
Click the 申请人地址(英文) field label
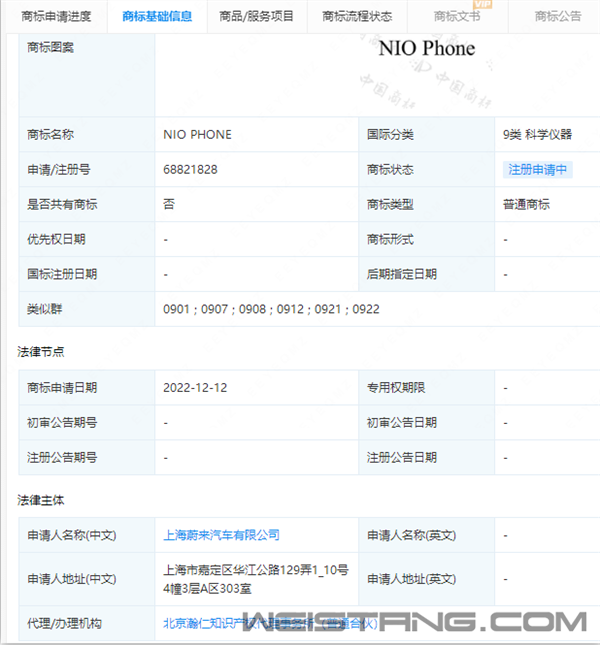coord(412,579)
